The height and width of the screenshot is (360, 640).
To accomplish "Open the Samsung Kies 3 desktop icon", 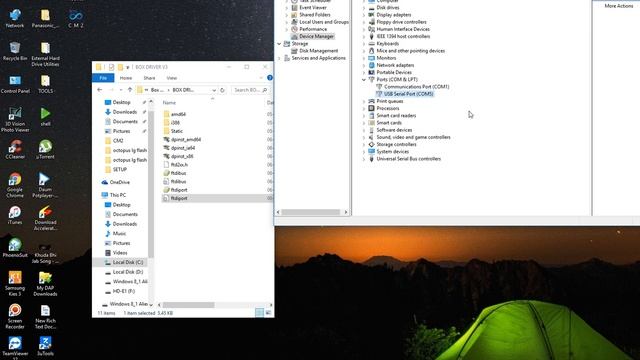I will coord(15,283).
